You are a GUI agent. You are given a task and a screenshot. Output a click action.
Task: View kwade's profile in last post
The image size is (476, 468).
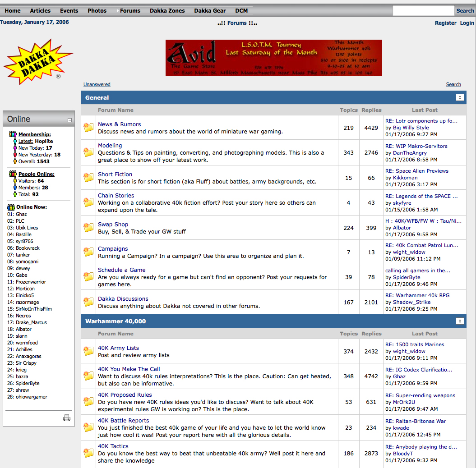click(x=401, y=428)
